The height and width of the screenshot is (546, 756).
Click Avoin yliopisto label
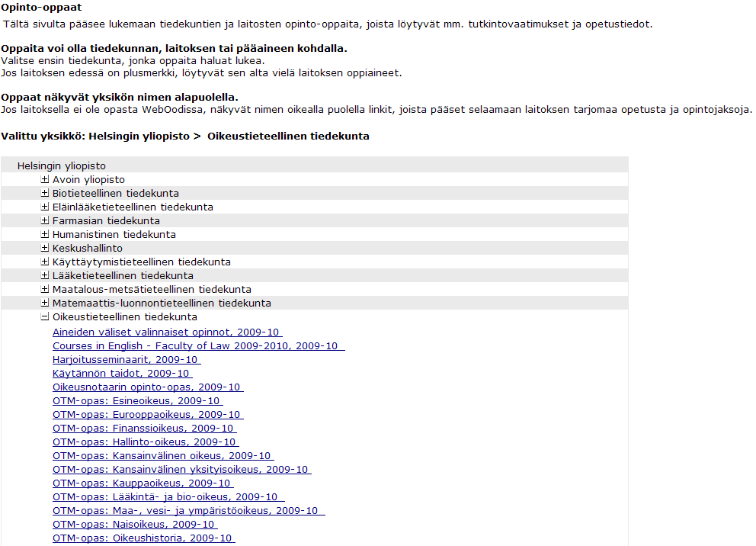click(88, 179)
